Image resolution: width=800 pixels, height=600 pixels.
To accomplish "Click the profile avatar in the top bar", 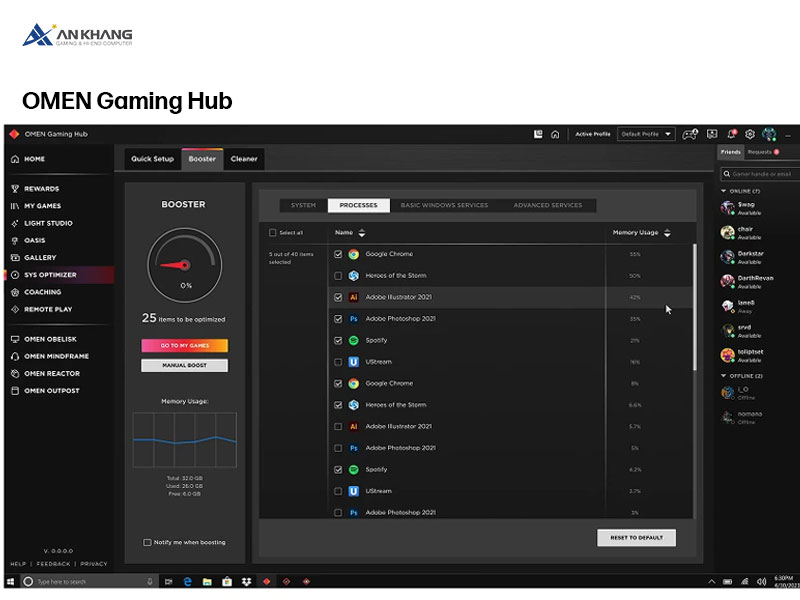I will pos(769,134).
